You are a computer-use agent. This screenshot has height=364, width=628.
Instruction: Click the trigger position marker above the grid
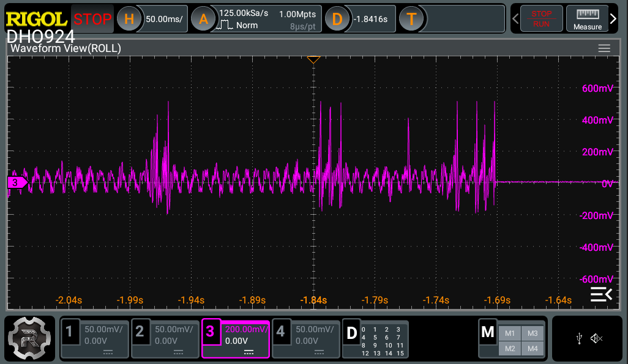pos(313,59)
